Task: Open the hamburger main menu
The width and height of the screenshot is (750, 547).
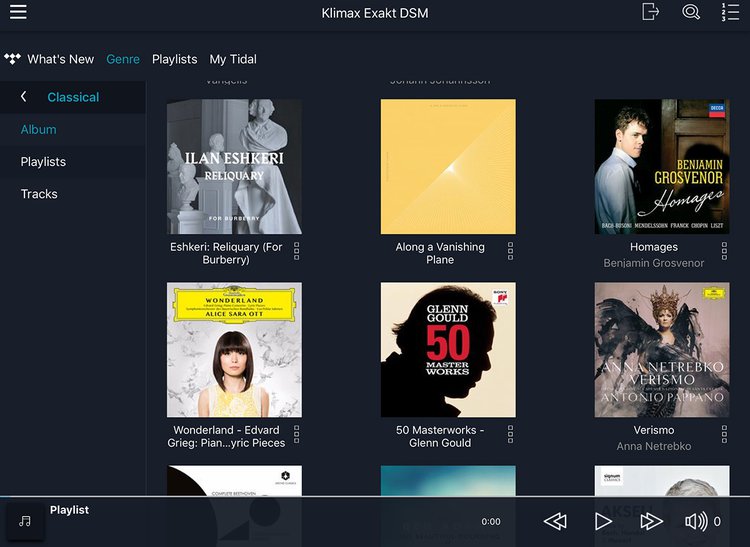Action: pyautogui.click(x=18, y=12)
